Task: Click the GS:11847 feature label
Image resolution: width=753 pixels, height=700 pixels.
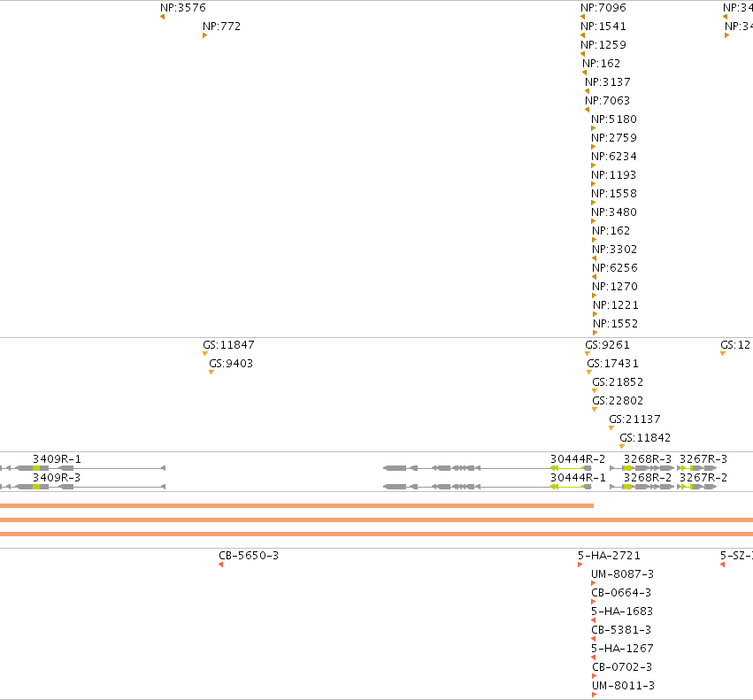Action: click(228, 345)
